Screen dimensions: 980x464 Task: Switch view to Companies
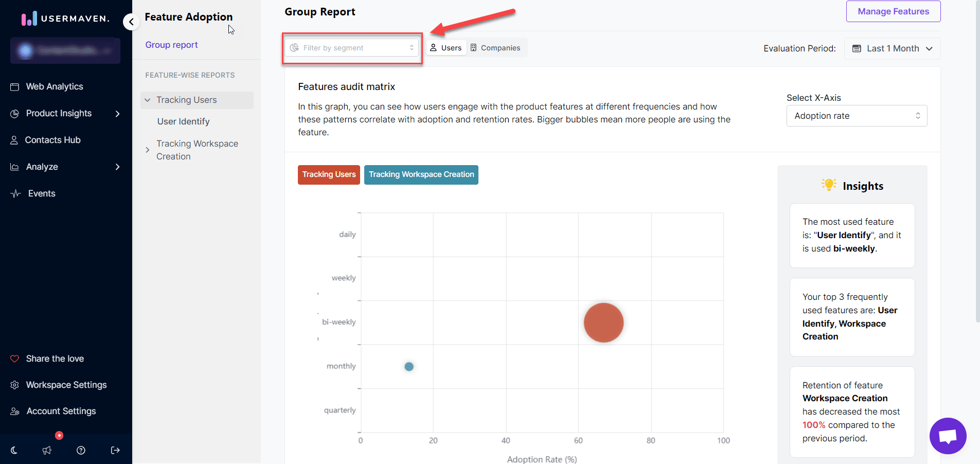(496, 48)
